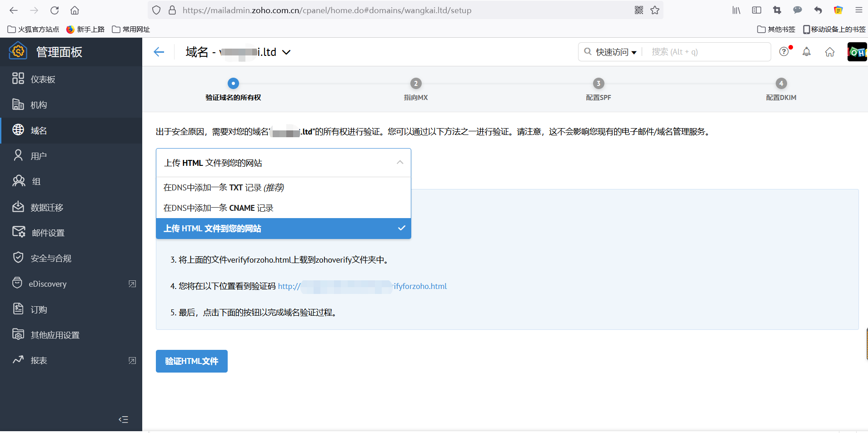
Task: Open the 火狐官方站点 bookmark folder
Action: pos(34,30)
